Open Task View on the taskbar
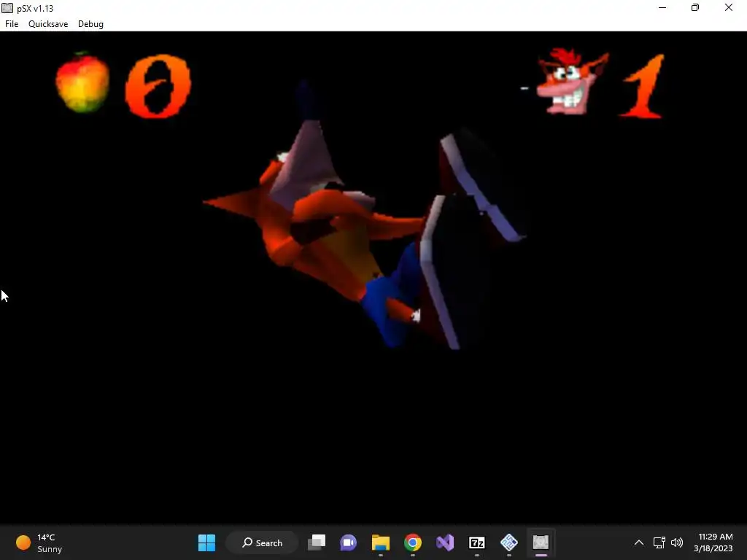747x560 pixels. [317, 542]
